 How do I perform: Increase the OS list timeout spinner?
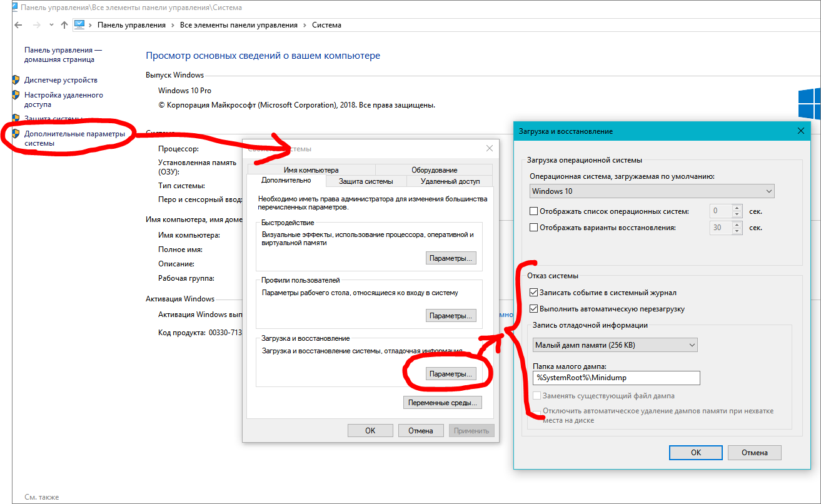tap(737, 208)
